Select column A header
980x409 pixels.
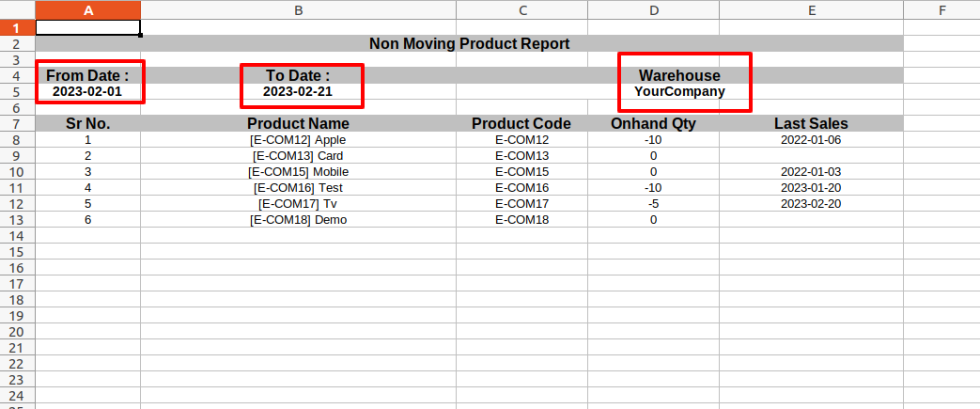pos(88,10)
